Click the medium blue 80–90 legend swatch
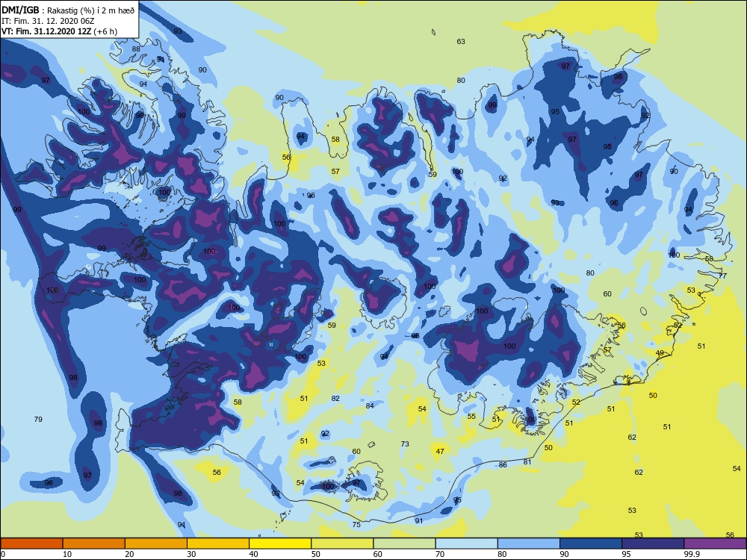Viewport: 747px width, 560px height. point(529,544)
